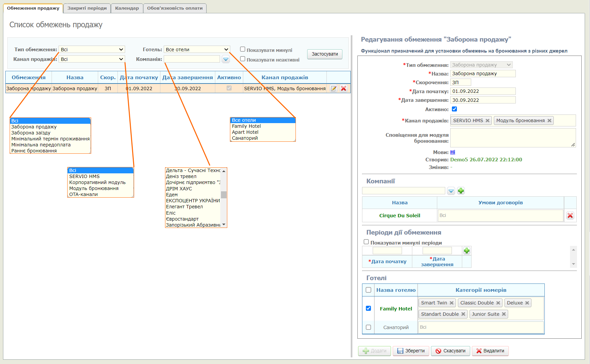Open the 'Календар' tab
590x364 pixels.
point(127,8)
